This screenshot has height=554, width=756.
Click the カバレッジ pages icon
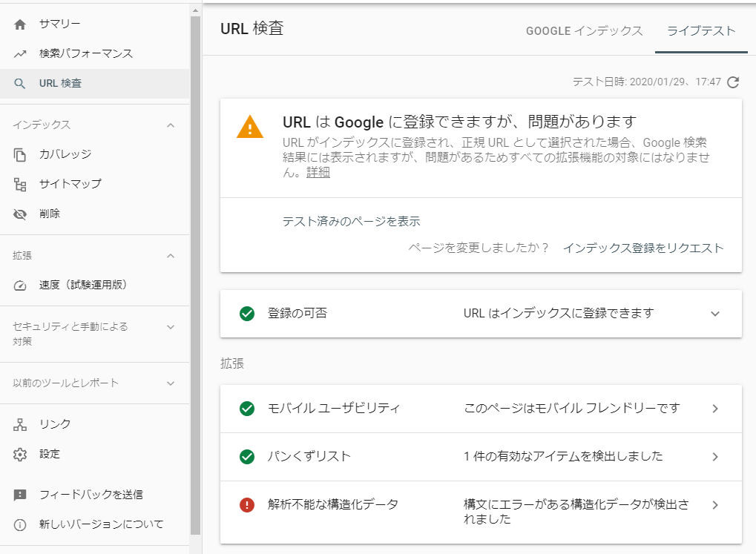tap(20, 154)
